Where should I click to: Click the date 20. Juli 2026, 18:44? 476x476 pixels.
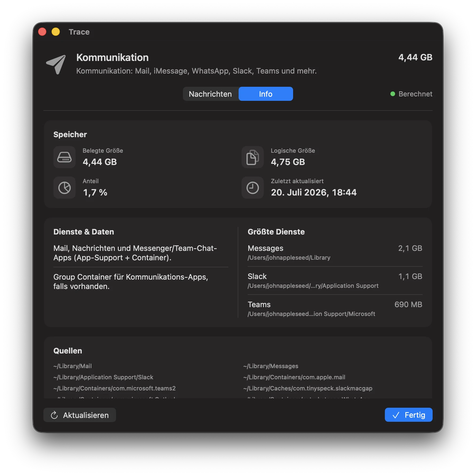click(314, 192)
